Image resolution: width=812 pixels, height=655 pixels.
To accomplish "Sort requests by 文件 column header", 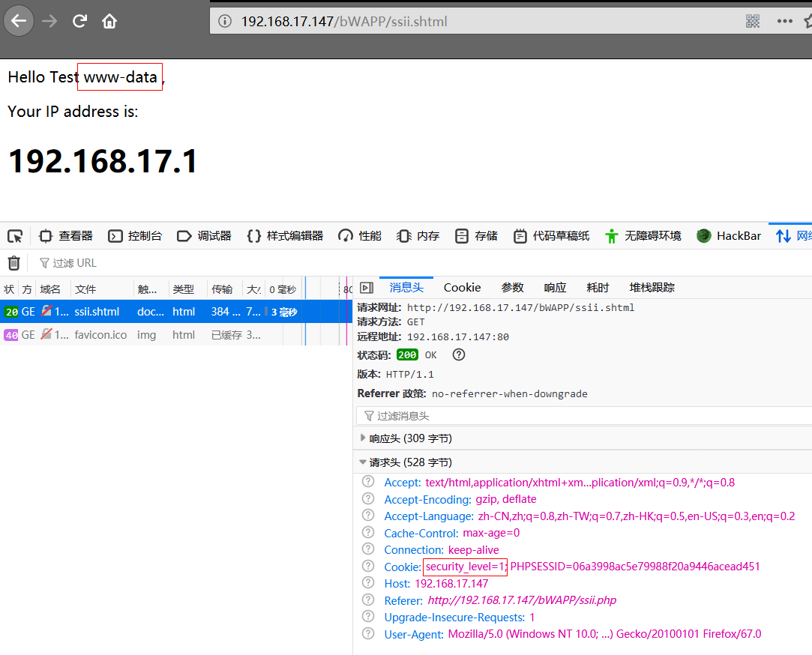I will [85, 289].
